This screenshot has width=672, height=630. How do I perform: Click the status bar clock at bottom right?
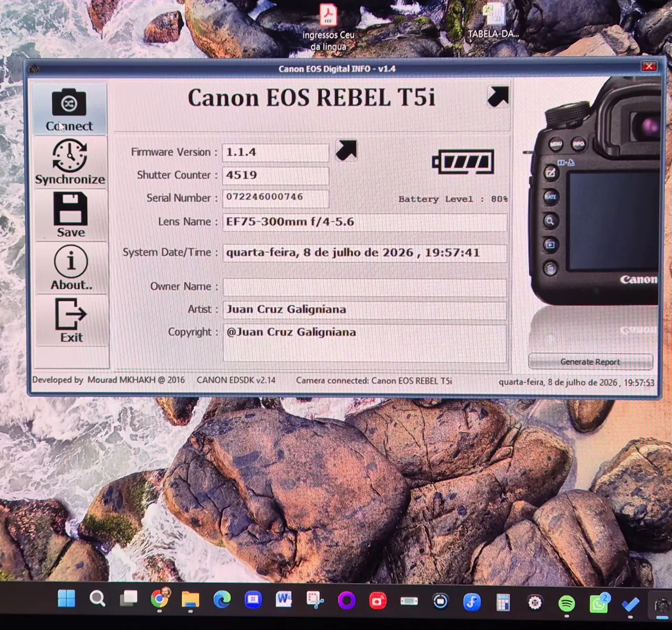coord(576,383)
